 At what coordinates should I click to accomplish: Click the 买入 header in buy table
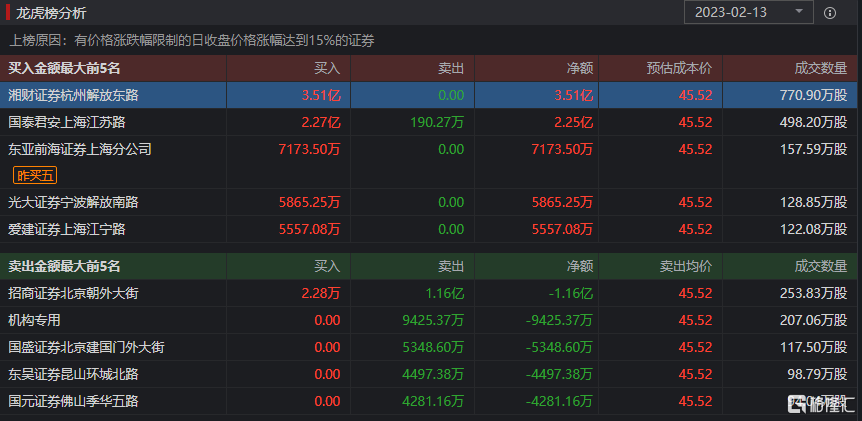pyautogui.click(x=327, y=69)
